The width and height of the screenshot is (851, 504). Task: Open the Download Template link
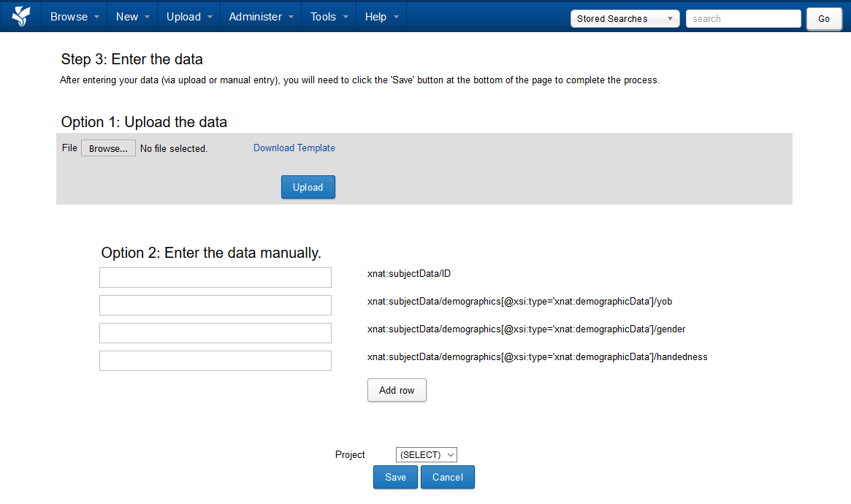(x=294, y=148)
